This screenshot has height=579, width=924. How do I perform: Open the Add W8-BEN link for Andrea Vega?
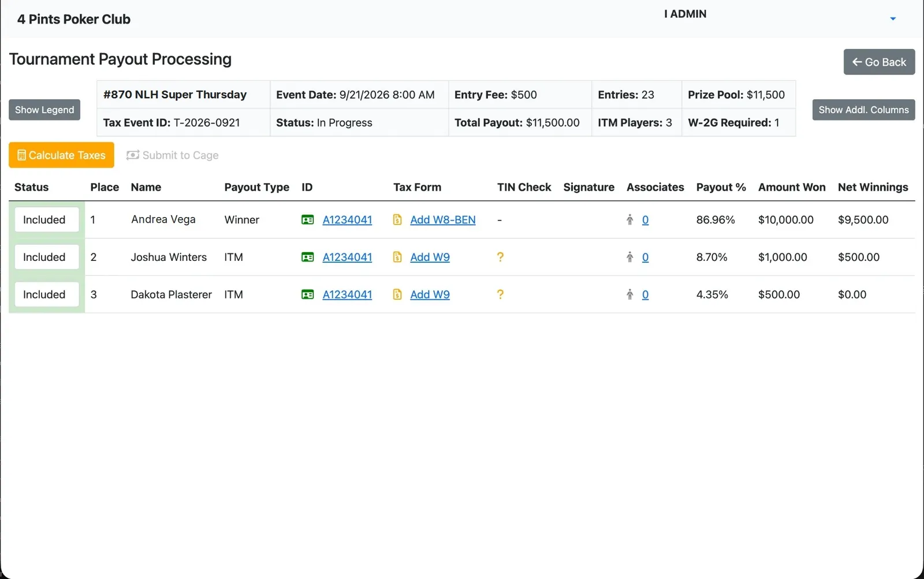[x=443, y=220]
